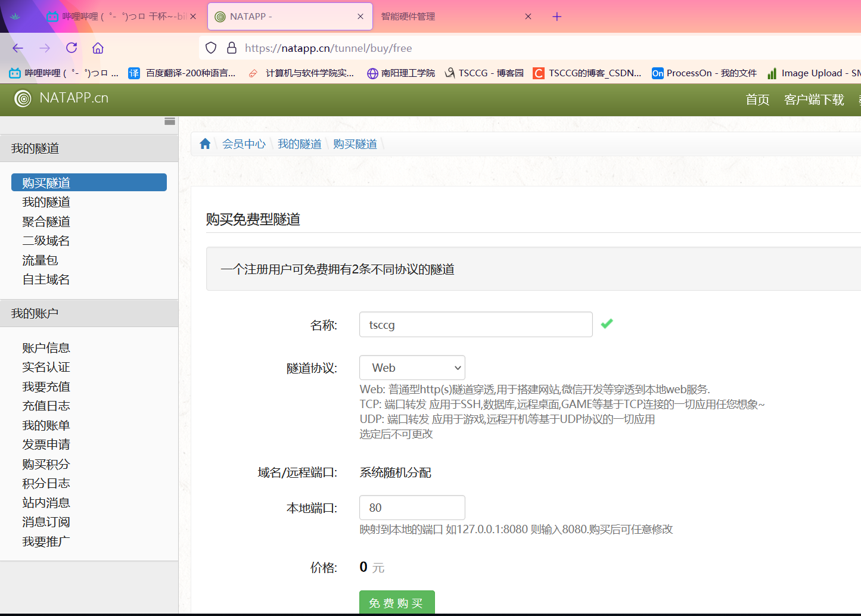Open 消息订阅 in sidebar
The image size is (861, 616).
(x=46, y=522)
